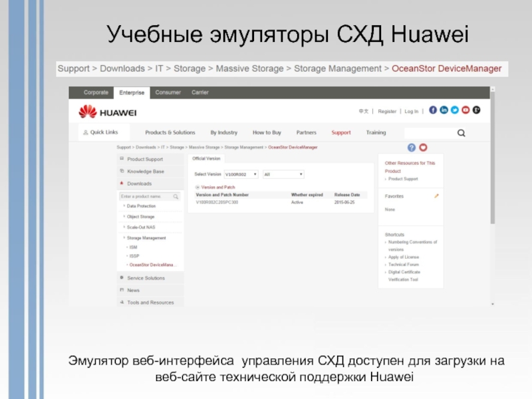The height and width of the screenshot is (399, 532).
Task: Open Huawei's LinkedIn page icon
Action: coord(444,110)
